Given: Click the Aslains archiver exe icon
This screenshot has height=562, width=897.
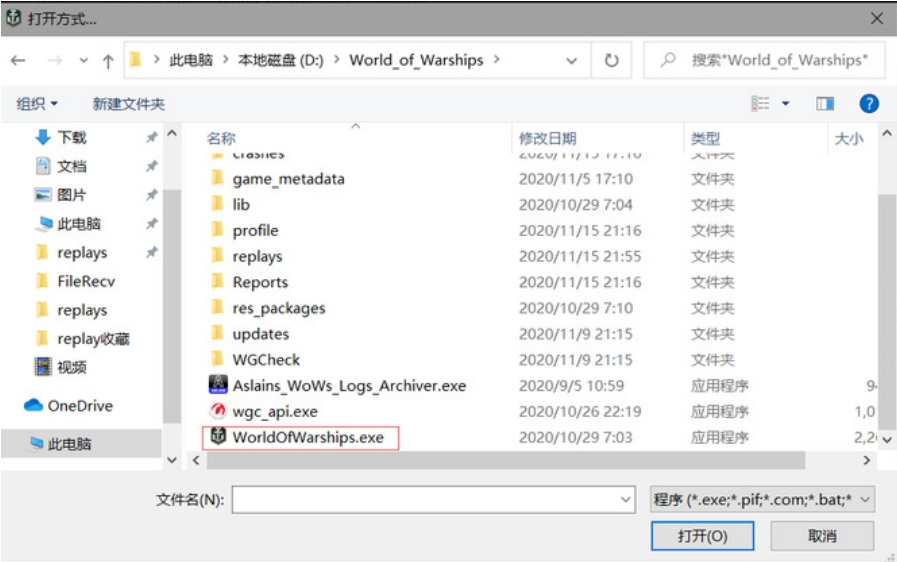Looking at the screenshot, I should click(218, 385).
